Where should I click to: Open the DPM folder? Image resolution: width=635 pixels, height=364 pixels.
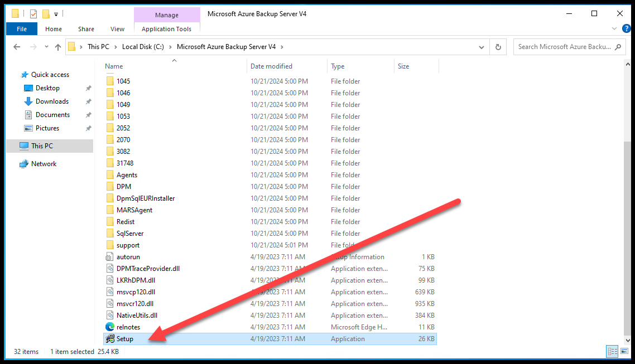coord(123,187)
